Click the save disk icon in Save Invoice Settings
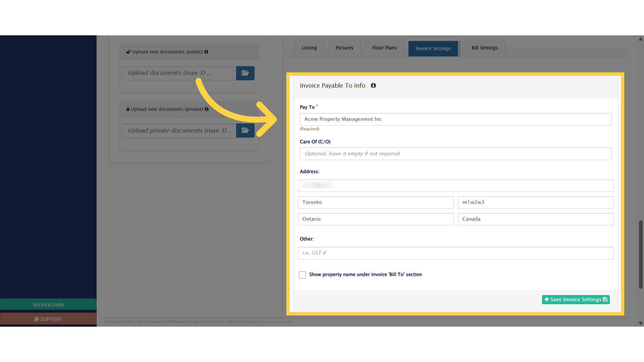This screenshot has height=362, width=644. (x=605, y=299)
